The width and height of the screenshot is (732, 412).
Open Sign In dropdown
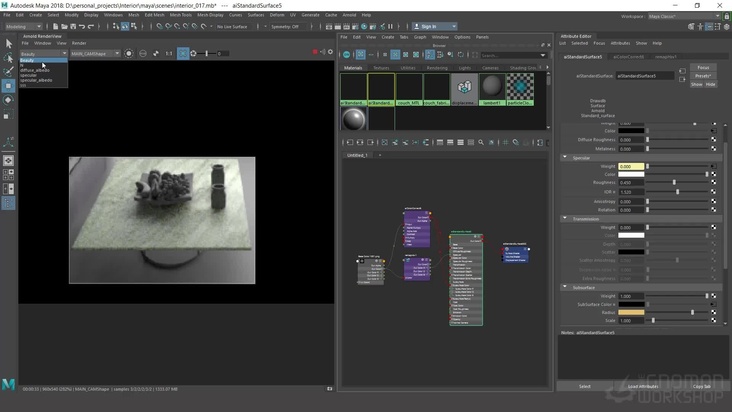[435, 27]
